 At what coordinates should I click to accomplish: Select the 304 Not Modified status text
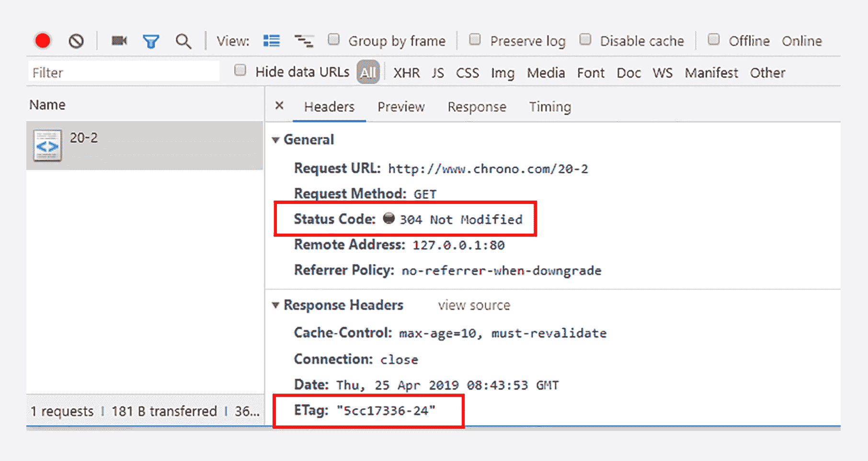(x=461, y=220)
